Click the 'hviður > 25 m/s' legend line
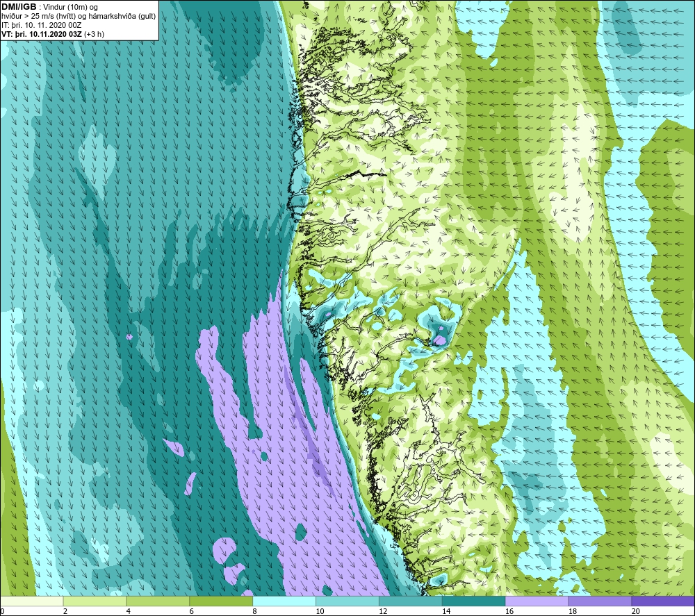Screen dimensions: 695x616 tap(79, 16)
